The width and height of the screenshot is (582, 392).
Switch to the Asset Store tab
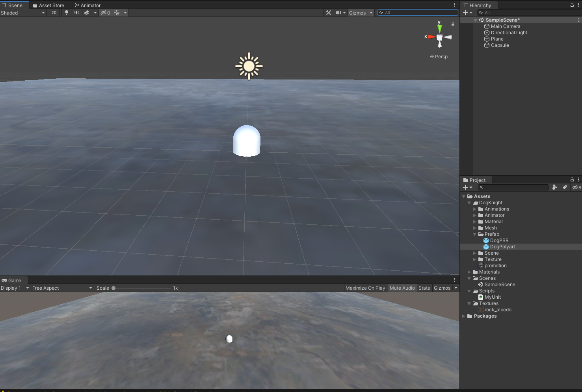coord(48,5)
